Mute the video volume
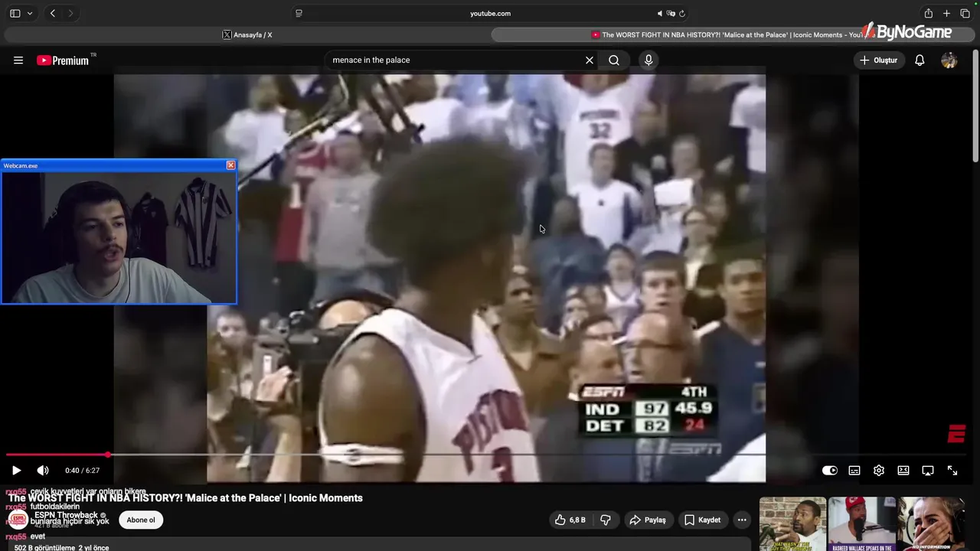 (43, 471)
